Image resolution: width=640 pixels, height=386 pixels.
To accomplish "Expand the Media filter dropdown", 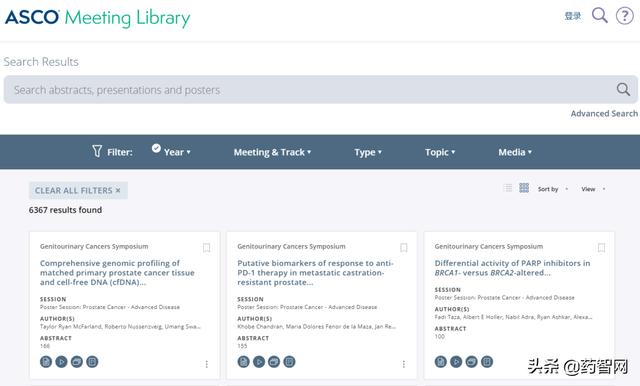I will 515,152.
